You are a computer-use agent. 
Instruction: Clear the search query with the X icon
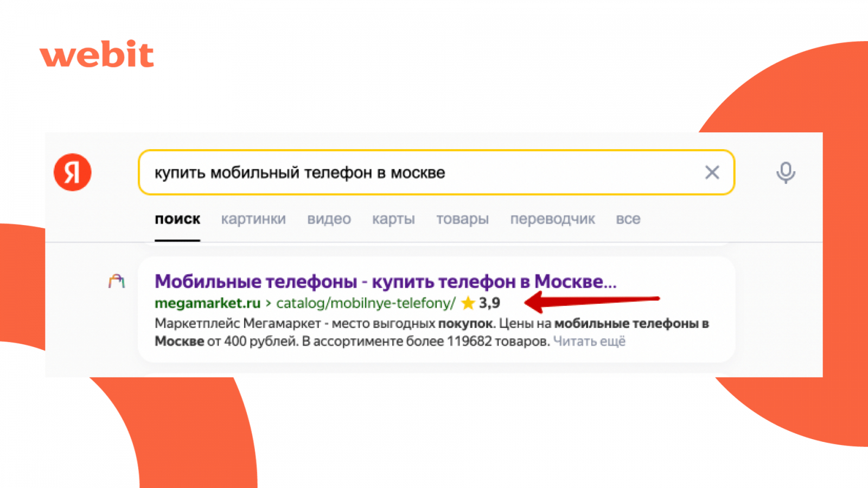[x=712, y=172]
